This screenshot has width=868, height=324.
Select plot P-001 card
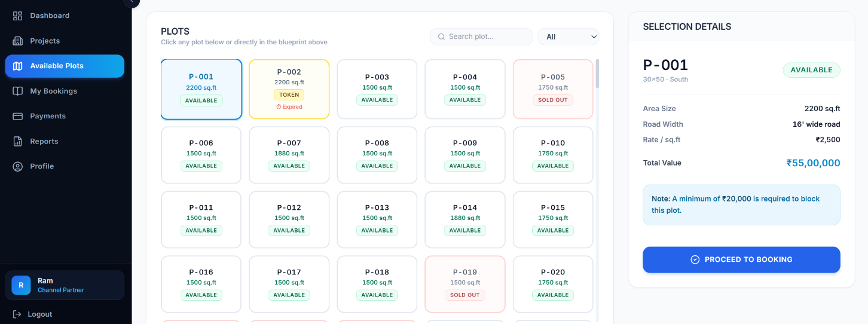pos(201,89)
